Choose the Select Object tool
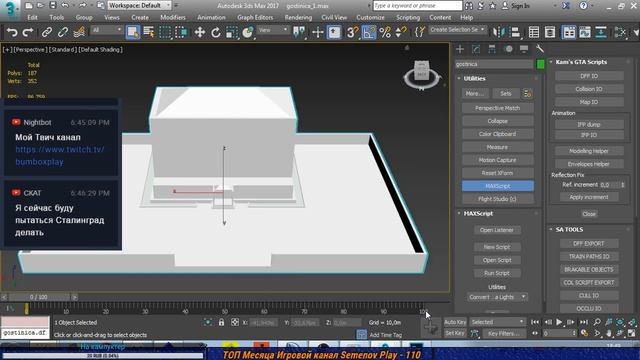 (133, 32)
